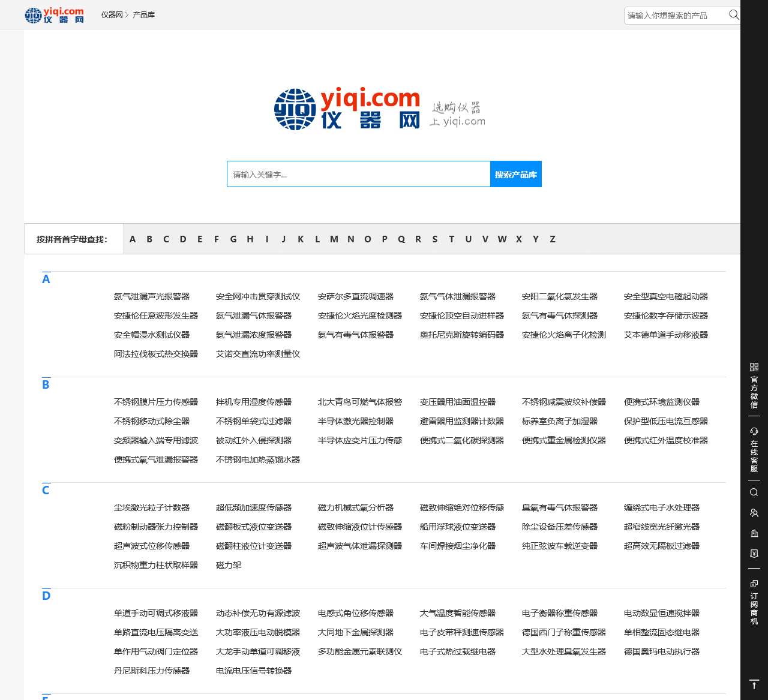Viewport: 768px width, 700px height.
Task: Click the sidebar search magnifier icon
Action: tap(754, 492)
